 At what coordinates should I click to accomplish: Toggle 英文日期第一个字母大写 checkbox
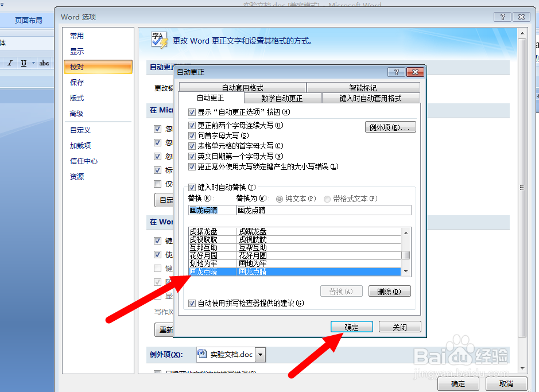pos(192,156)
